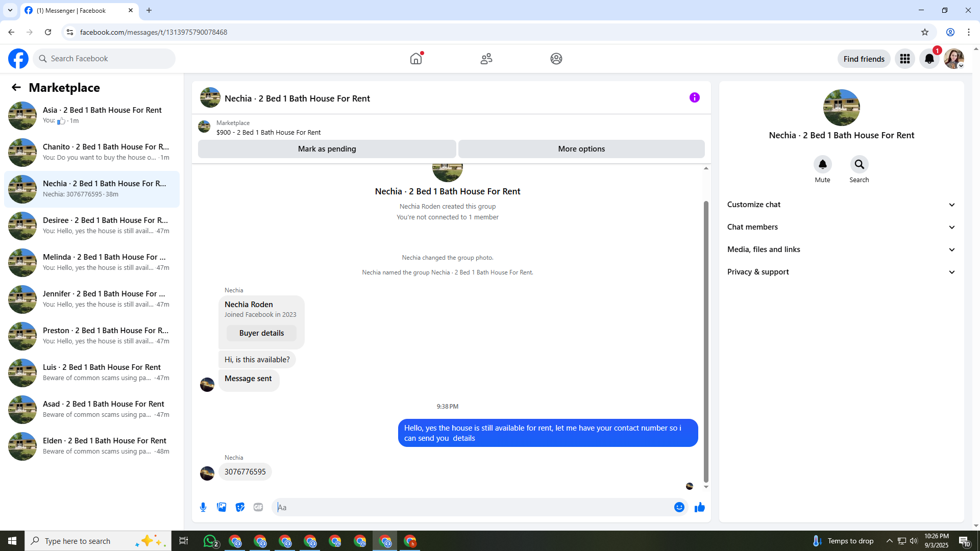Open Task View on the taskbar

(184, 541)
